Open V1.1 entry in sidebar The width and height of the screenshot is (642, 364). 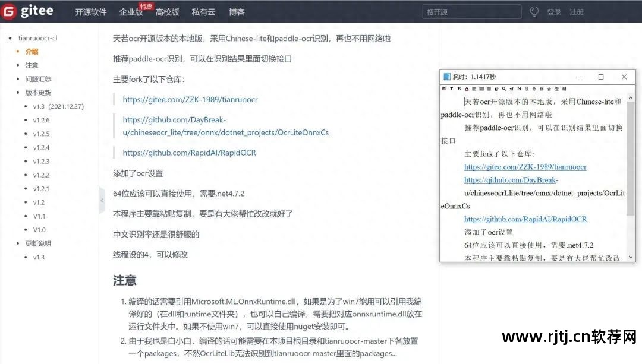click(x=39, y=216)
